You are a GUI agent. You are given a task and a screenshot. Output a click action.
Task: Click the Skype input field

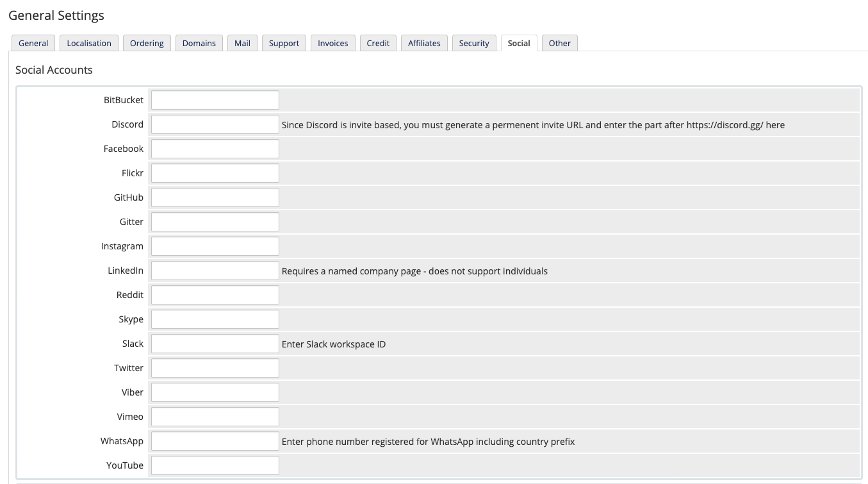tap(215, 319)
